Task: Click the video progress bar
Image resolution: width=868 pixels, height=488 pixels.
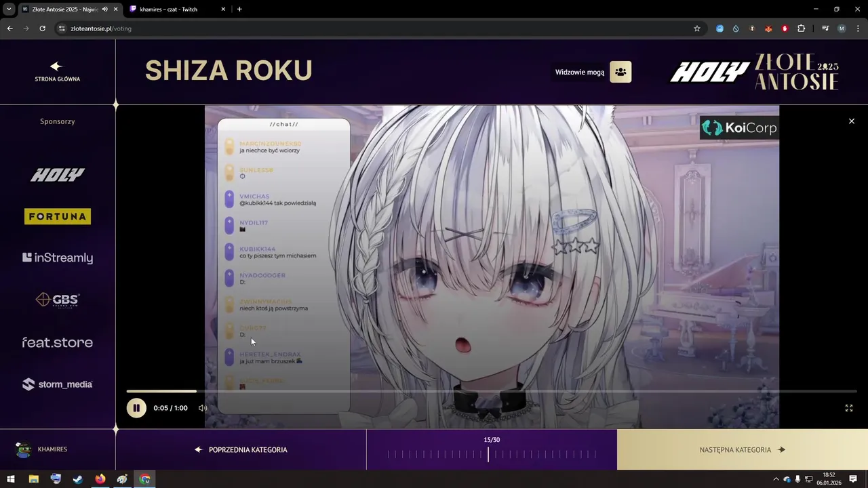Action: [492, 391]
